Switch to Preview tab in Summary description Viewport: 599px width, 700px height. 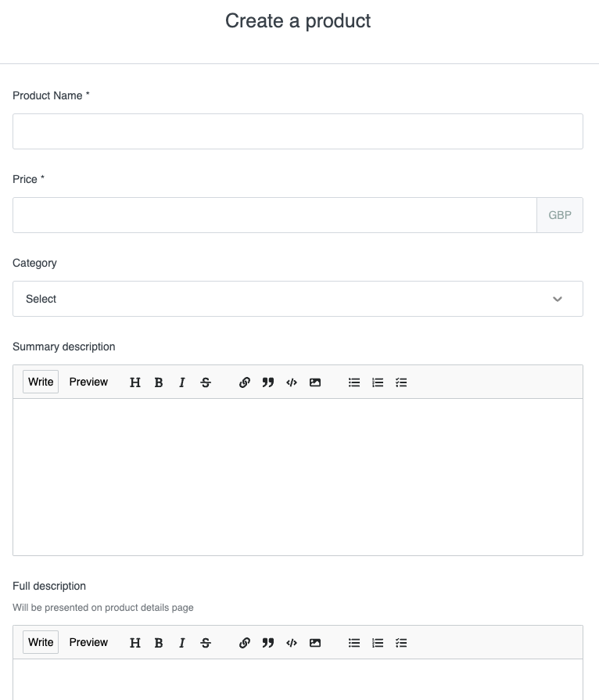[88, 382]
